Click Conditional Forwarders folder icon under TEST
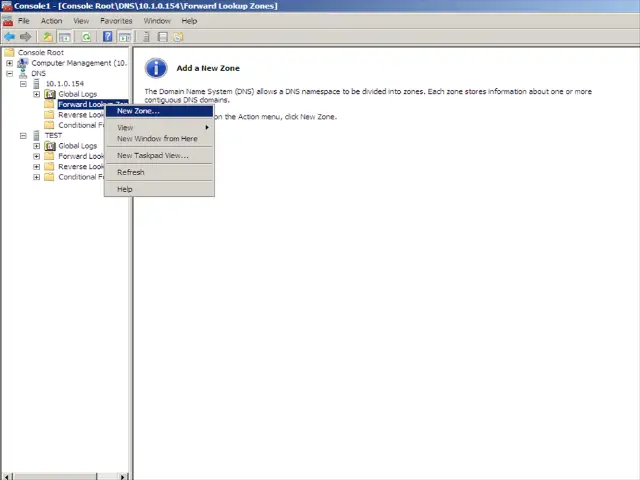This screenshot has height=480, width=640. click(49, 177)
